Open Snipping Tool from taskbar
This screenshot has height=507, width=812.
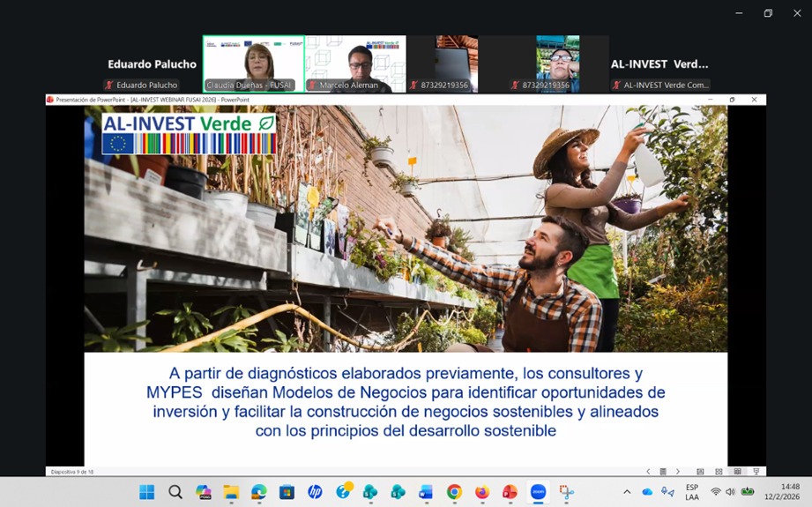click(x=566, y=492)
